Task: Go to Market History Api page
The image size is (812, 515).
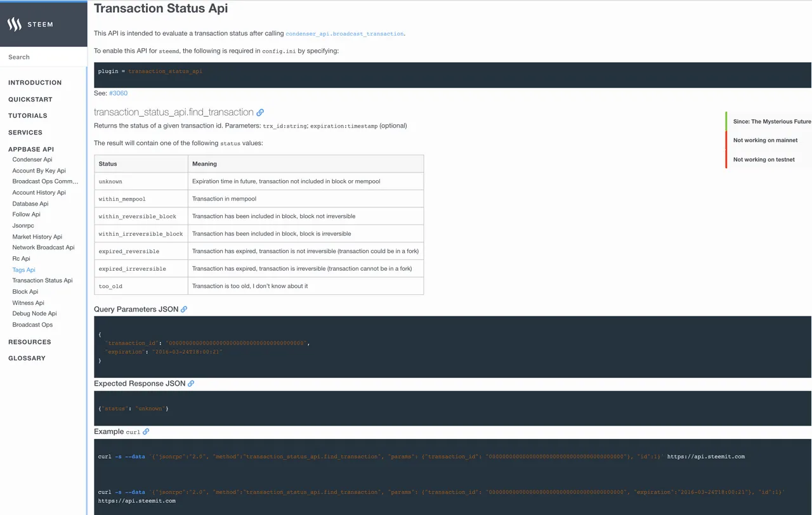Action: coord(37,237)
